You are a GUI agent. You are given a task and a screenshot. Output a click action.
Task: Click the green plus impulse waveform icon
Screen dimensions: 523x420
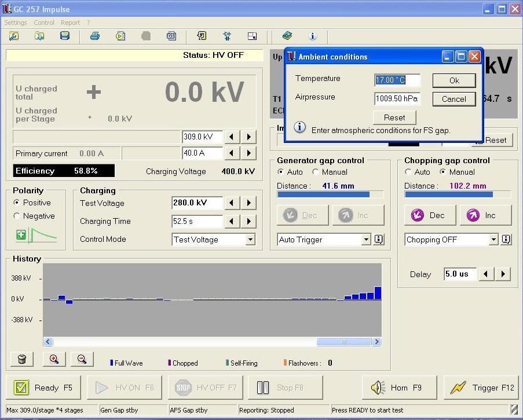pyautogui.click(x=36, y=235)
